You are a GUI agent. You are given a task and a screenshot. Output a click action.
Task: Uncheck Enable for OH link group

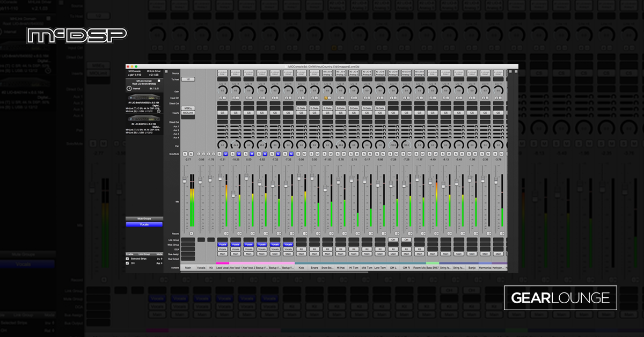(x=127, y=263)
